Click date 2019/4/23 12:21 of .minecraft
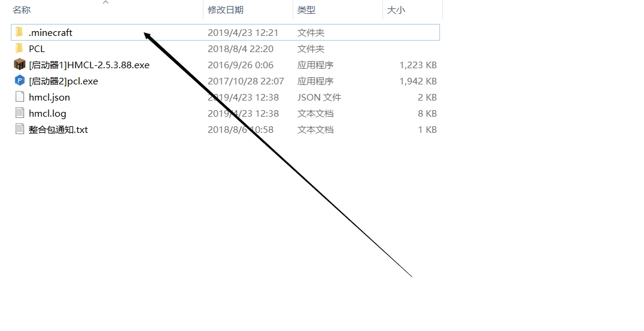This screenshot has width=644, height=331. tap(243, 32)
